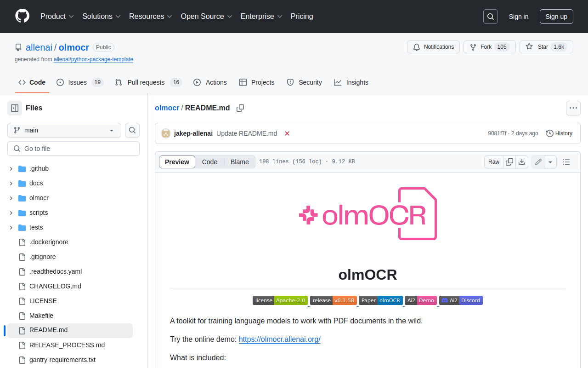
Task: Go to the Pricing page
Action: 302,17
